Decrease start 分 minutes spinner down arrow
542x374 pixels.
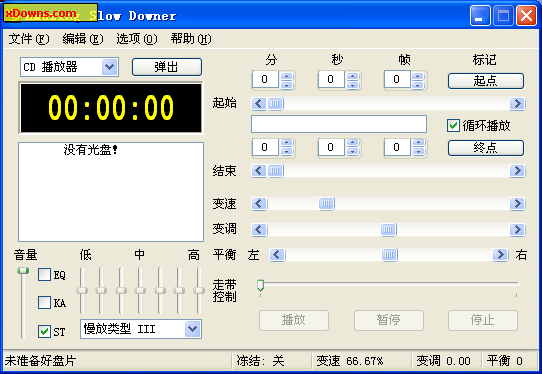(x=287, y=84)
